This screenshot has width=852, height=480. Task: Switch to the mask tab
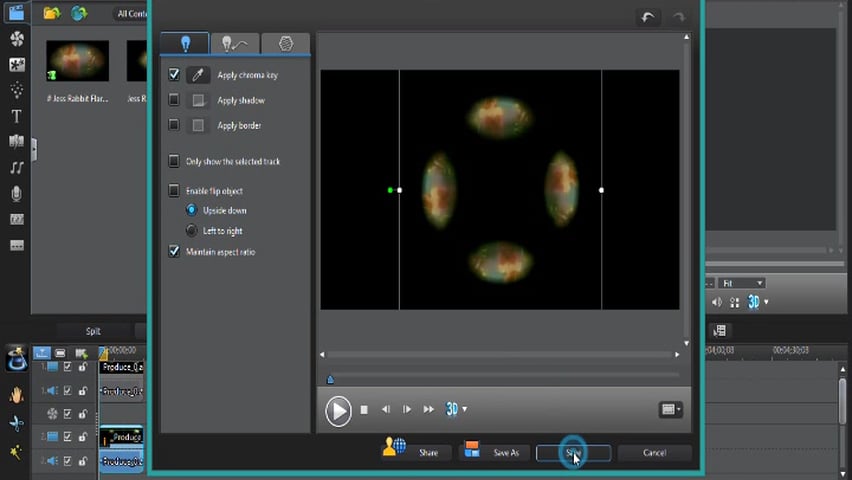point(285,43)
